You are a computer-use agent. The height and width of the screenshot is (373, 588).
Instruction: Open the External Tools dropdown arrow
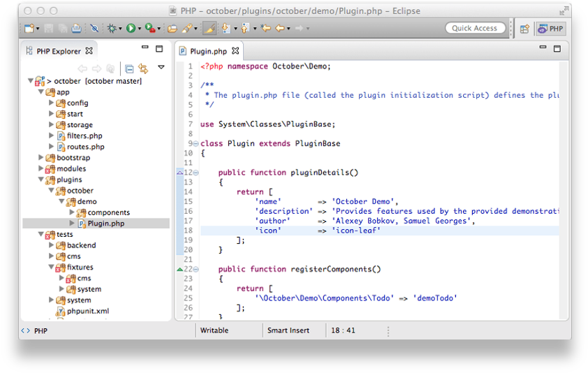(x=159, y=29)
